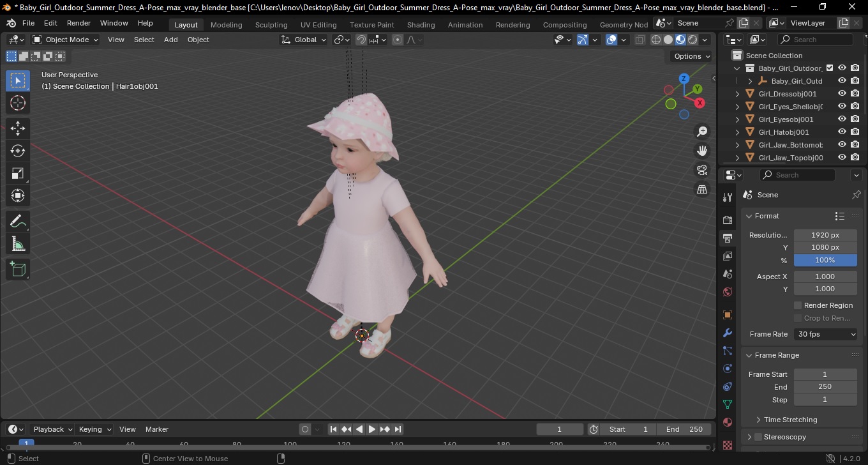Open the Render menu
Viewport: 868px width, 465px height.
[x=79, y=23]
